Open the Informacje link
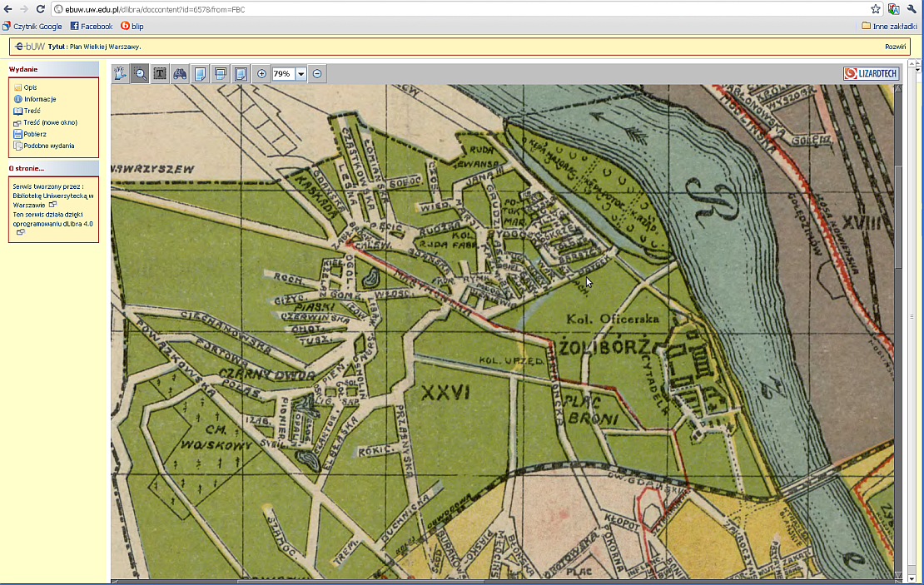 [40, 99]
